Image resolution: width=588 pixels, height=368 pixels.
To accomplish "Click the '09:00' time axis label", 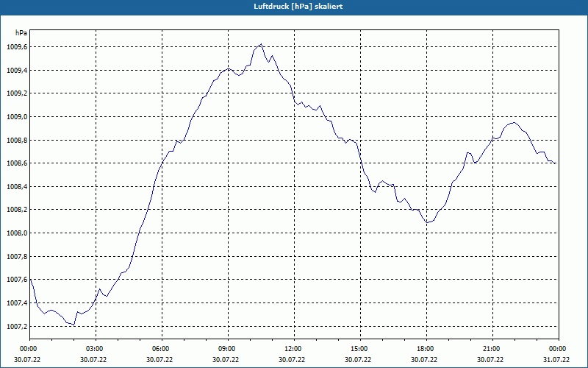I will (226, 349).
